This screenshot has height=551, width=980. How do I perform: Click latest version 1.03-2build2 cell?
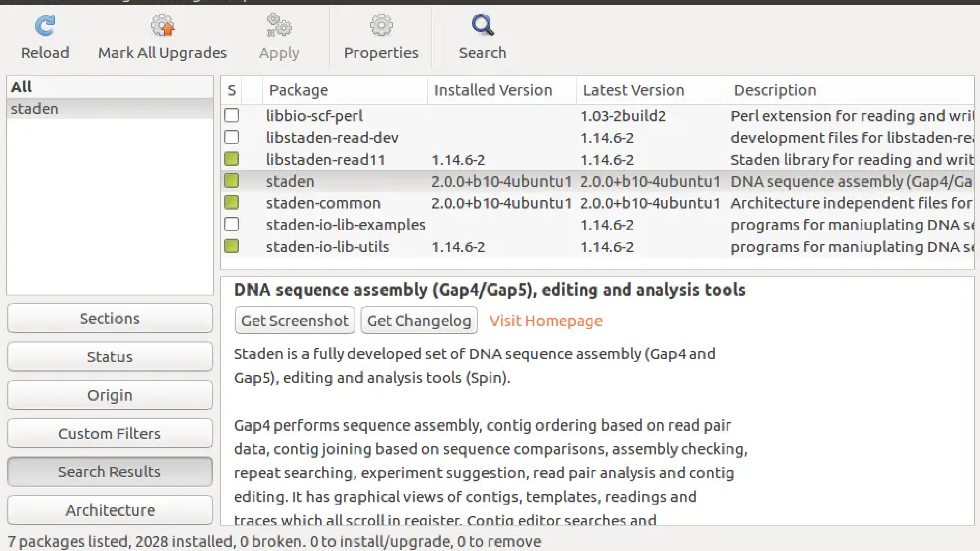[x=623, y=116]
